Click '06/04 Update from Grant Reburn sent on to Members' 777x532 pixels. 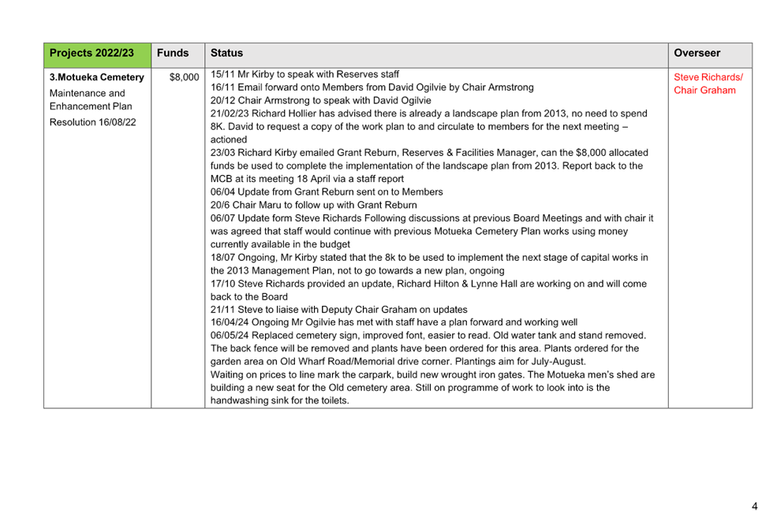pos(327,192)
